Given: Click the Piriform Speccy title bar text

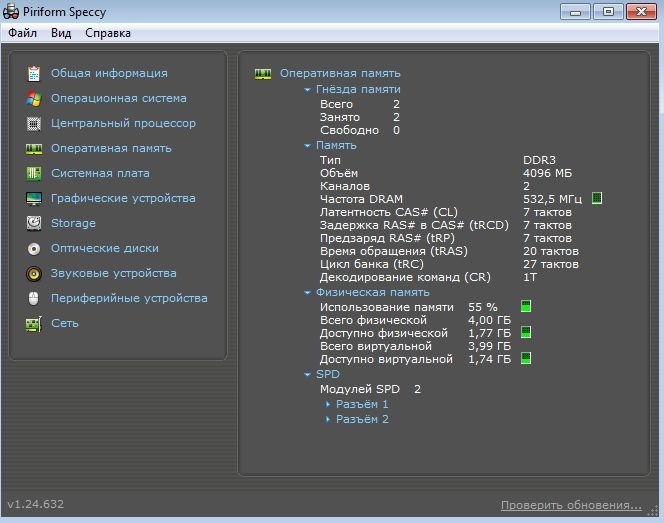Looking at the screenshot, I should 64,12.
